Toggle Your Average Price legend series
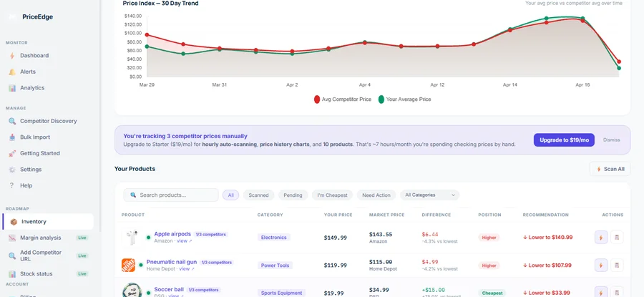Screen dimensions: 644x297 pyautogui.click(x=404, y=99)
